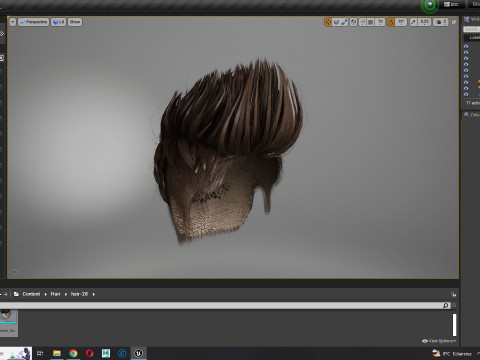Viewport: 480px width, 360px height.
Task: Select the hair asset thumbnail
Action: tap(8, 323)
